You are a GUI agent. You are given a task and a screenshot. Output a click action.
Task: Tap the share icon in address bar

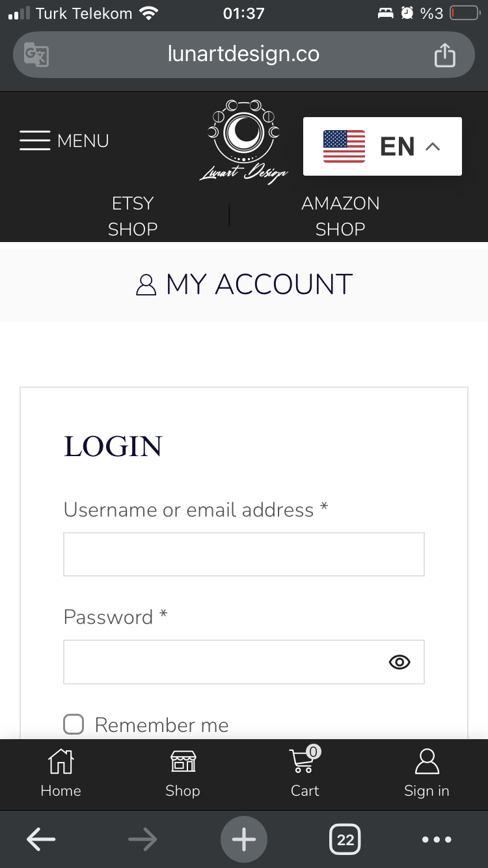[x=444, y=55]
